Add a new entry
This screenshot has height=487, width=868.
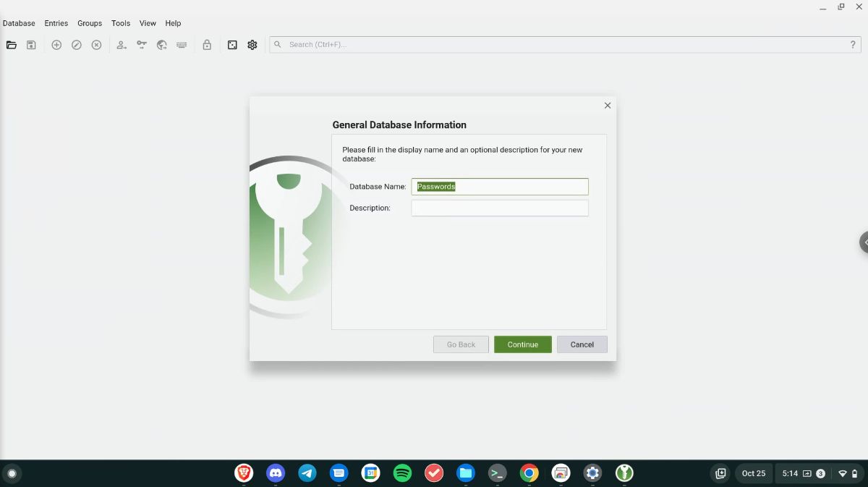(56, 44)
